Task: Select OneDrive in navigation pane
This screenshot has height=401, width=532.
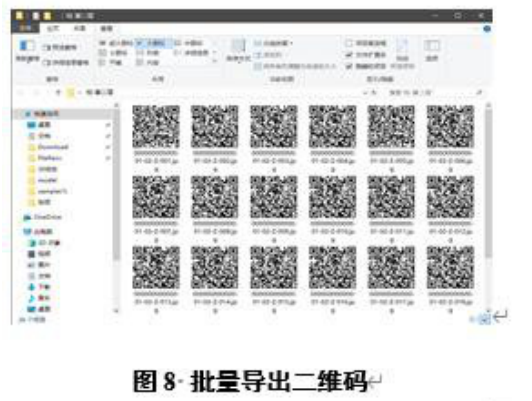Action: click(x=43, y=217)
